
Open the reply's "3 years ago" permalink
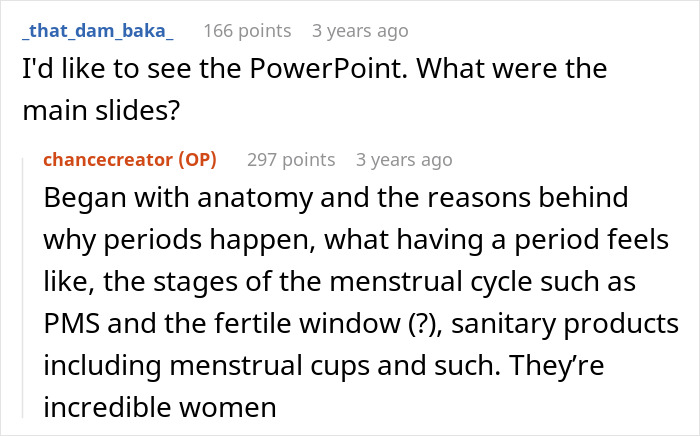(x=404, y=160)
